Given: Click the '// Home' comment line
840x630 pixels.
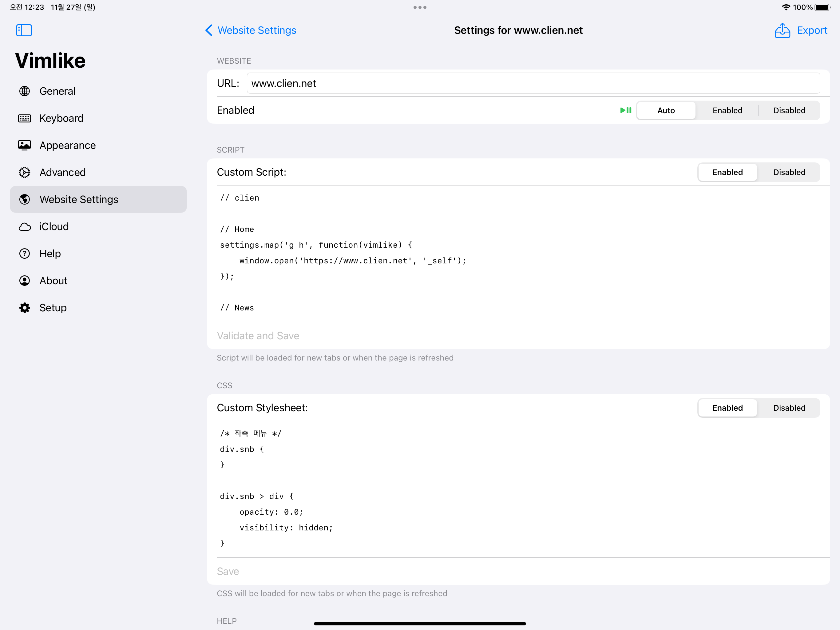Looking at the screenshot, I should pyautogui.click(x=237, y=229).
